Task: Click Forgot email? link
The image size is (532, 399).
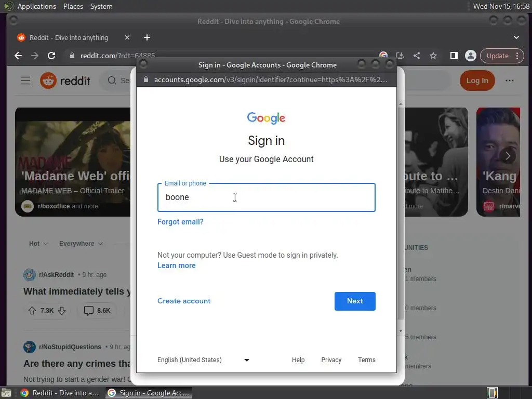Action: click(x=180, y=222)
